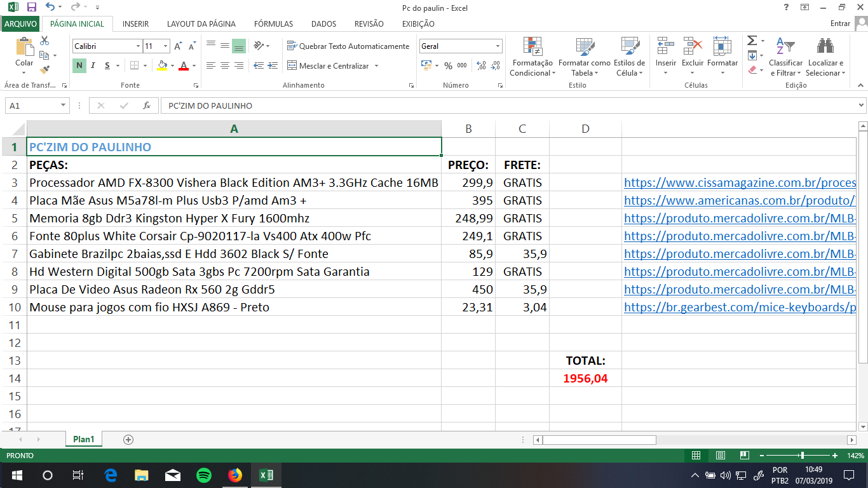
Task: Open Estilos de Célula gallery
Action: point(630,57)
